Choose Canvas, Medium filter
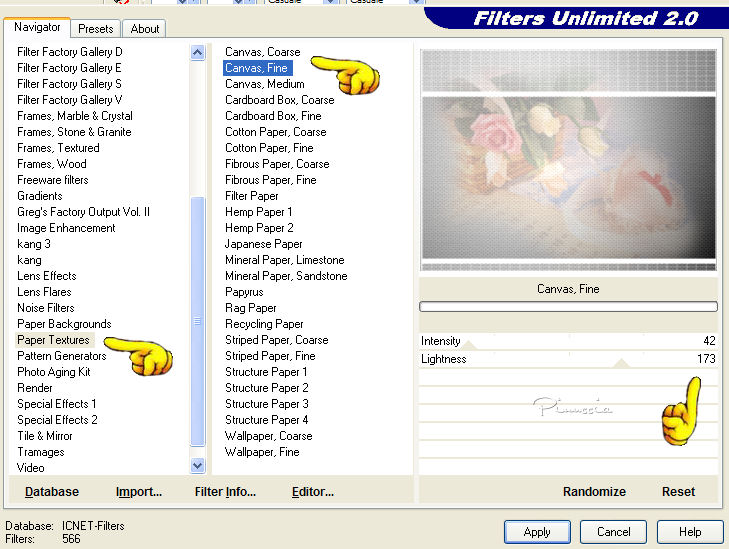This screenshot has width=729, height=549. [265, 84]
